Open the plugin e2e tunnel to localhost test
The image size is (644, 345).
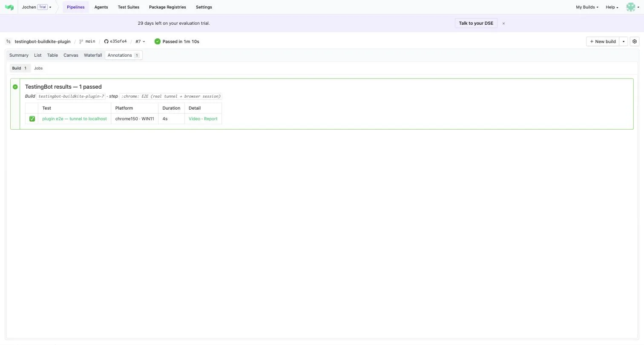(x=75, y=119)
